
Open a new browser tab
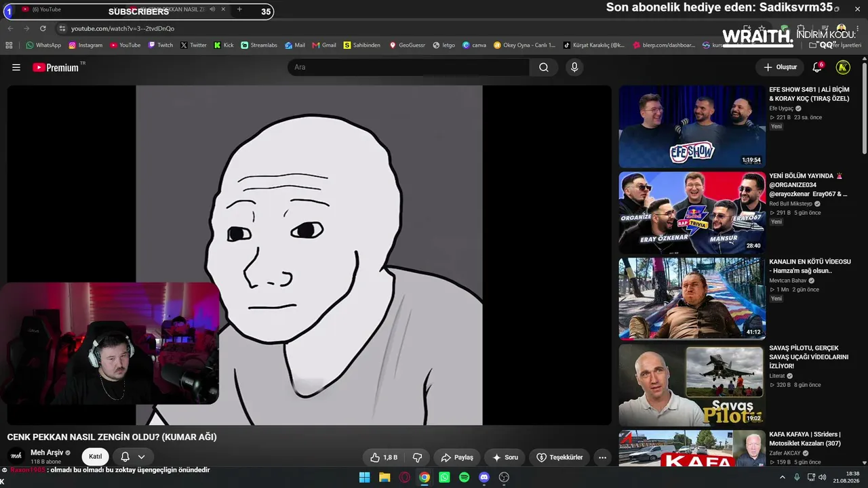coord(239,9)
